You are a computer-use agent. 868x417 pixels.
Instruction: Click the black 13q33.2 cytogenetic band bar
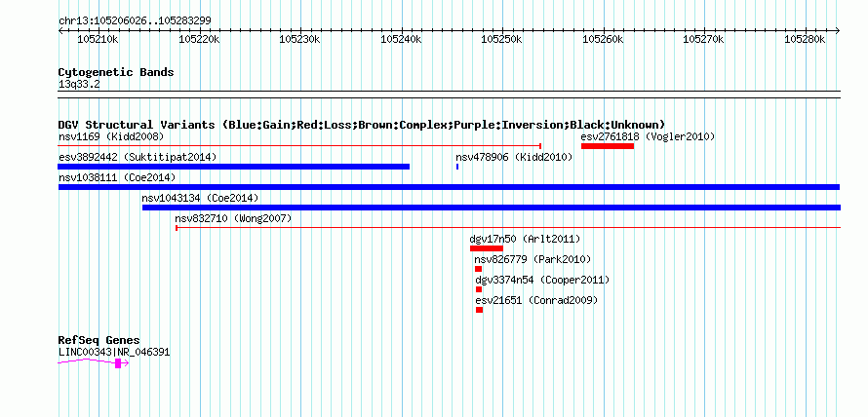(x=449, y=95)
